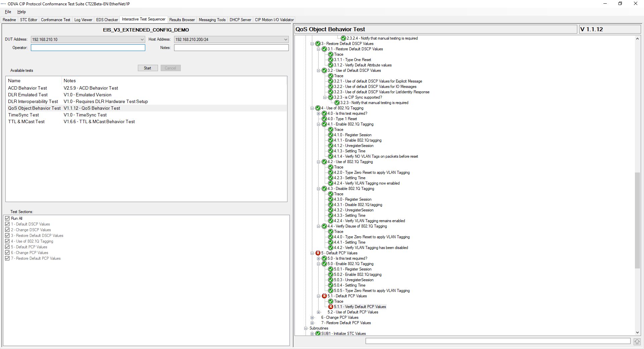Switch to the Log Viewer tab

(83, 20)
